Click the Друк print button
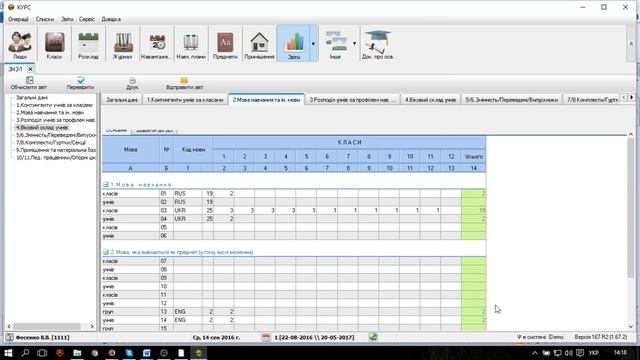640x360 pixels. [132, 83]
